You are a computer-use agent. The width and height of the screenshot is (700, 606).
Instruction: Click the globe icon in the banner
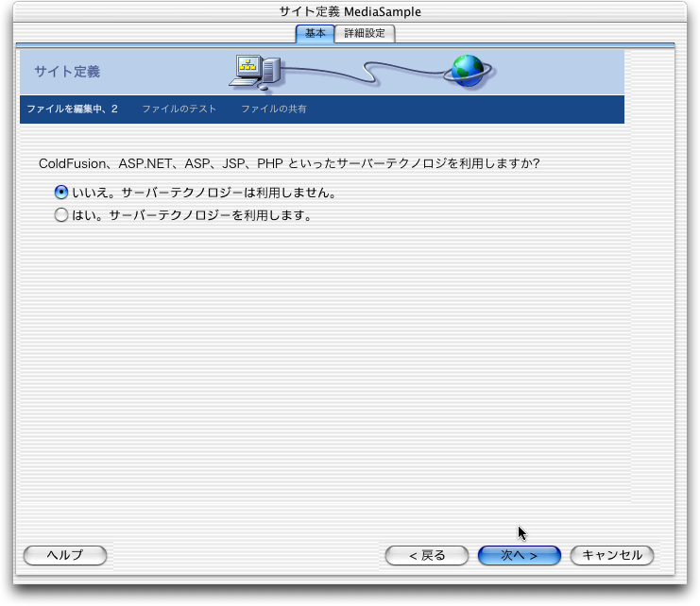tap(468, 71)
